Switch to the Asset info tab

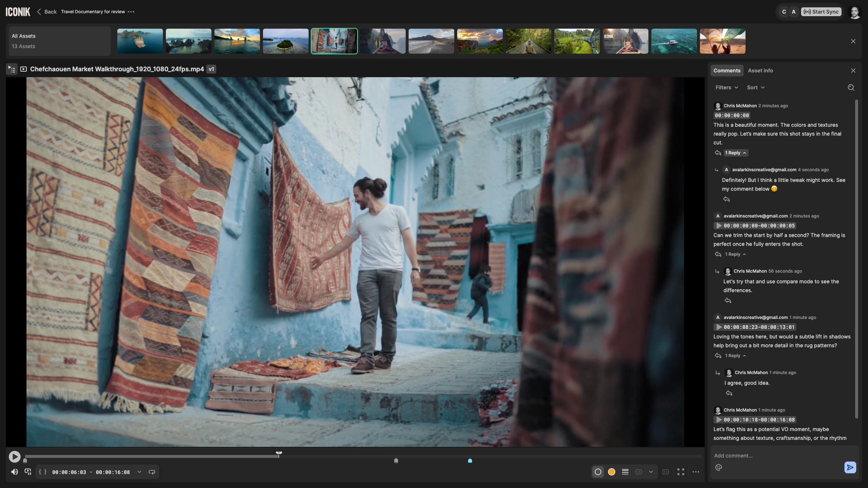click(760, 71)
